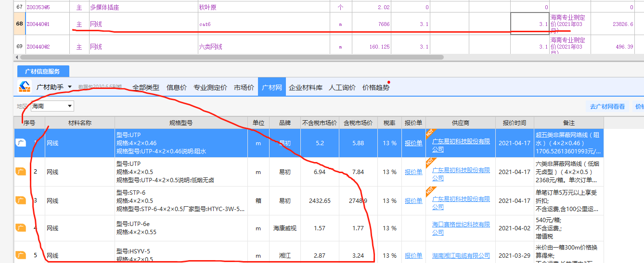Click the 秋叶原 cell in row 67
644x263 pixels.
(264, 7)
